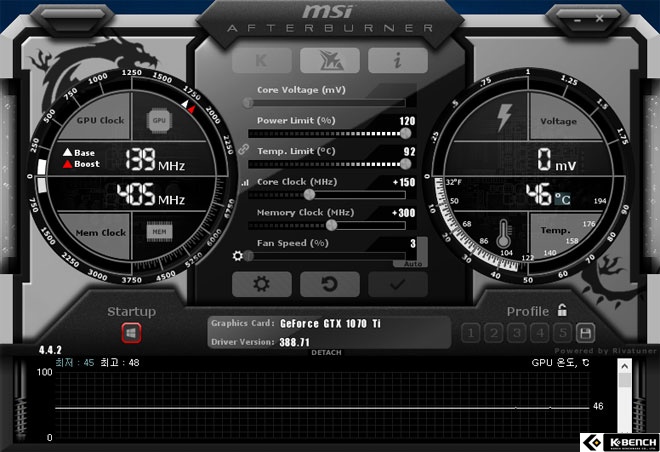
Task: Toggle the Windows Startup icon
Action: click(x=131, y=333)
